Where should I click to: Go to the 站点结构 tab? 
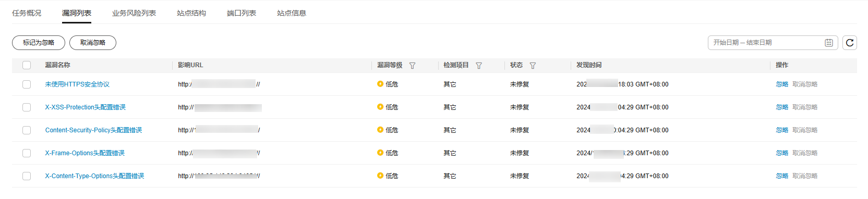191,13
